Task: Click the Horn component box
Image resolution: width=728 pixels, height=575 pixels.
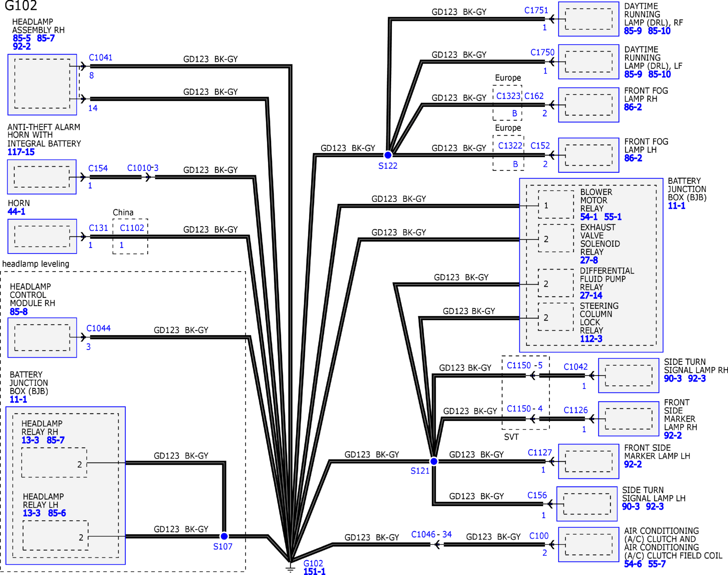Action: [x=42, y=236]
